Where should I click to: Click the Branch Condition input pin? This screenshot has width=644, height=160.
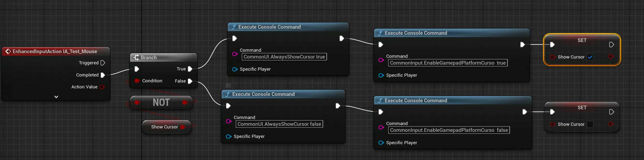(137, 81)
